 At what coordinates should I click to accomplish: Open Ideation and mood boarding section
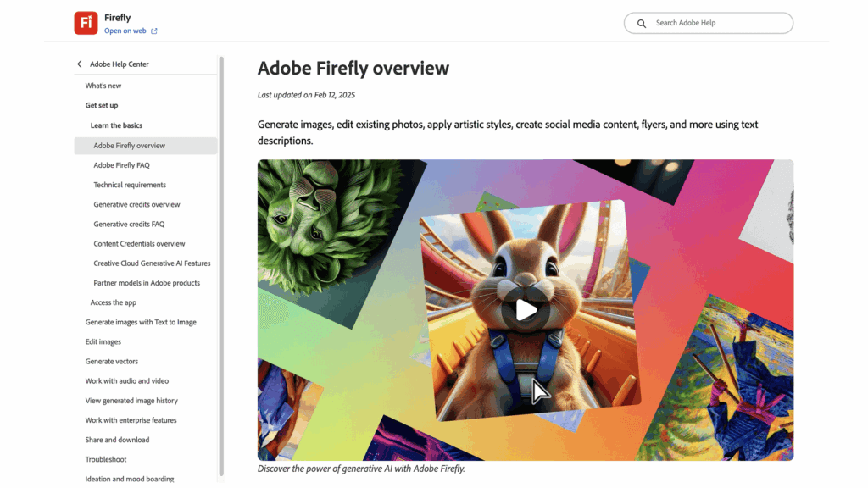click(130, 480)
